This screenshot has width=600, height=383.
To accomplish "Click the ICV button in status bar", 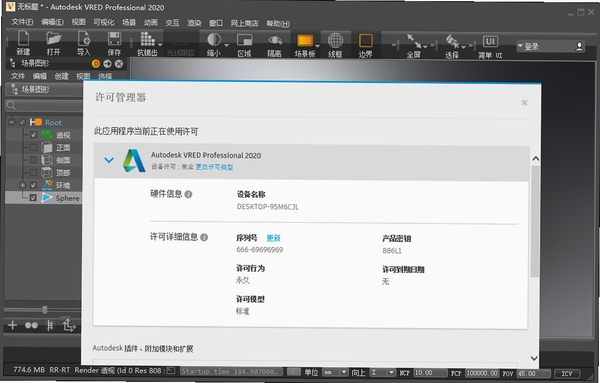I will pyautogui.click(x=567, y=373).
